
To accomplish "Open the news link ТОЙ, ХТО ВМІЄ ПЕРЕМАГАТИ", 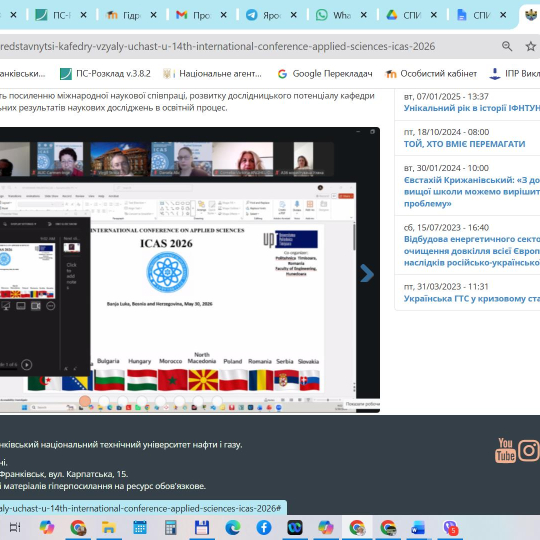I will (x=464, y=144).
